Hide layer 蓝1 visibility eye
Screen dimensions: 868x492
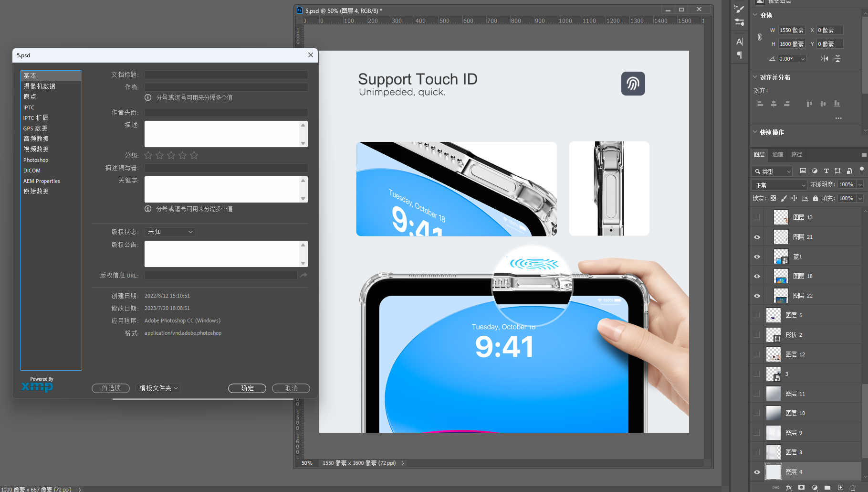757,257
